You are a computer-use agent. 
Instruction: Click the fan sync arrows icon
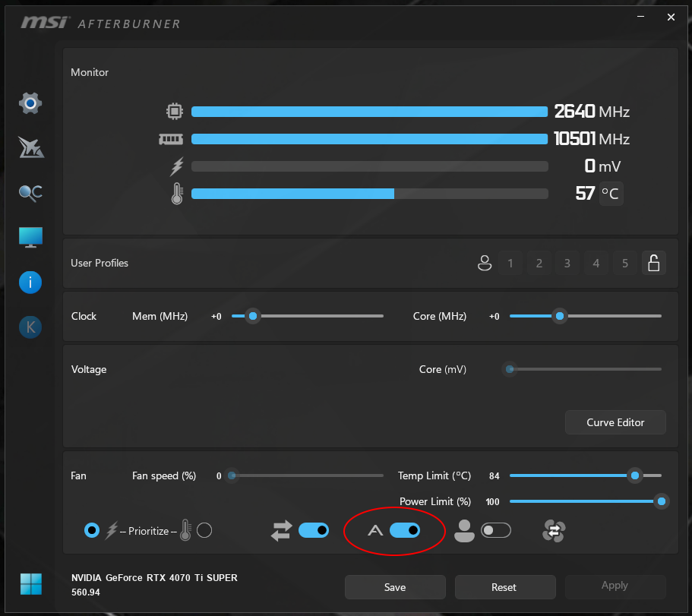[x=282, y=530]
